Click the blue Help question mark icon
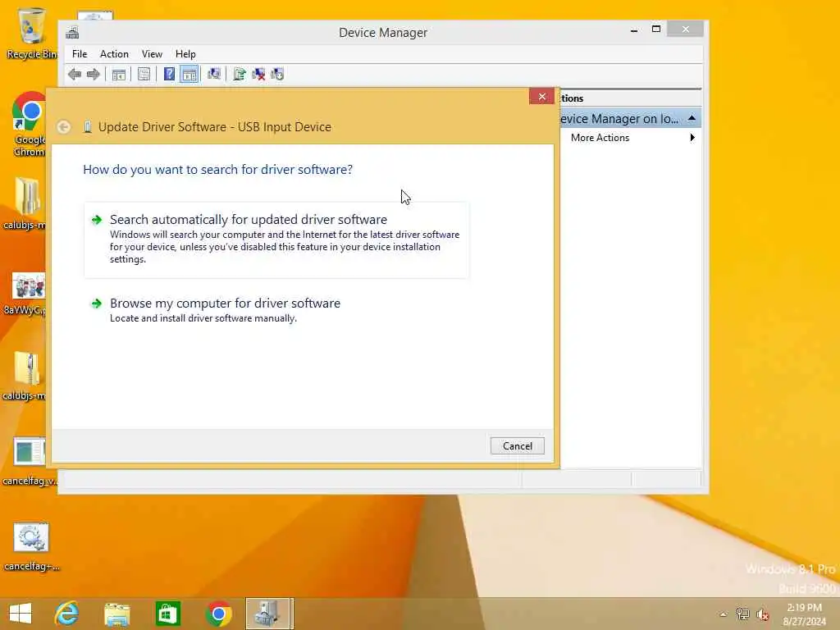The image size is (840, 630). (x=169, y=74)
